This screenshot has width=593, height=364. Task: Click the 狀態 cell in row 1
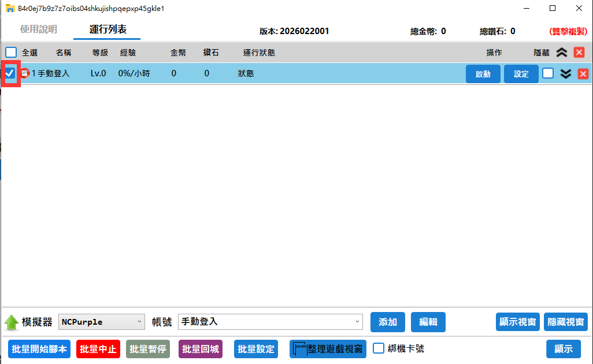point(246,73)
